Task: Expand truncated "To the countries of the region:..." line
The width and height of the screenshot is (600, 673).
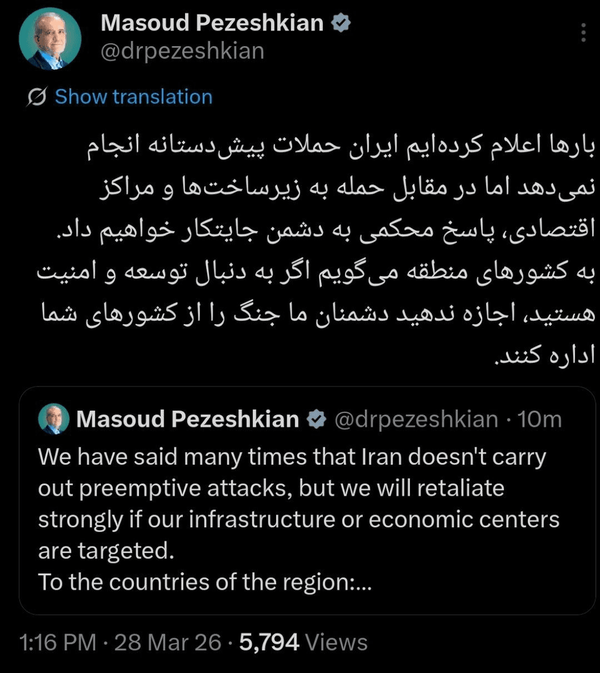Action: tap(204, 582)
